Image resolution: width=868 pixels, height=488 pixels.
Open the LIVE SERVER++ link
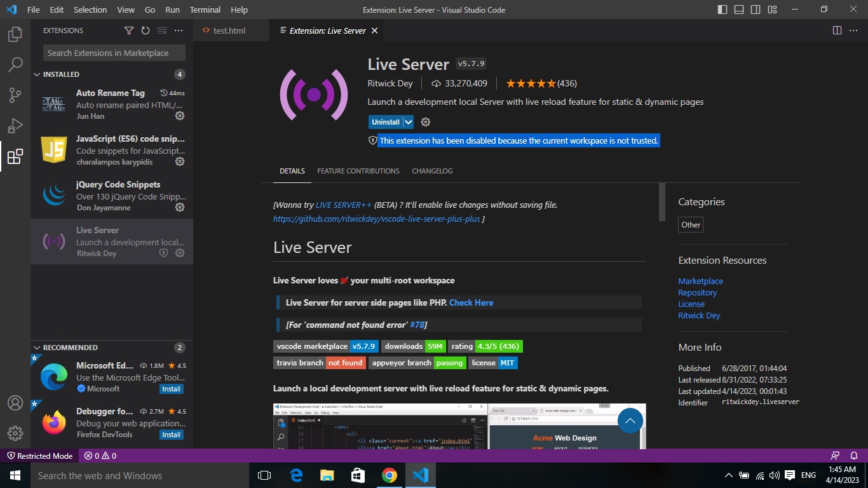[x=344, y=205]
